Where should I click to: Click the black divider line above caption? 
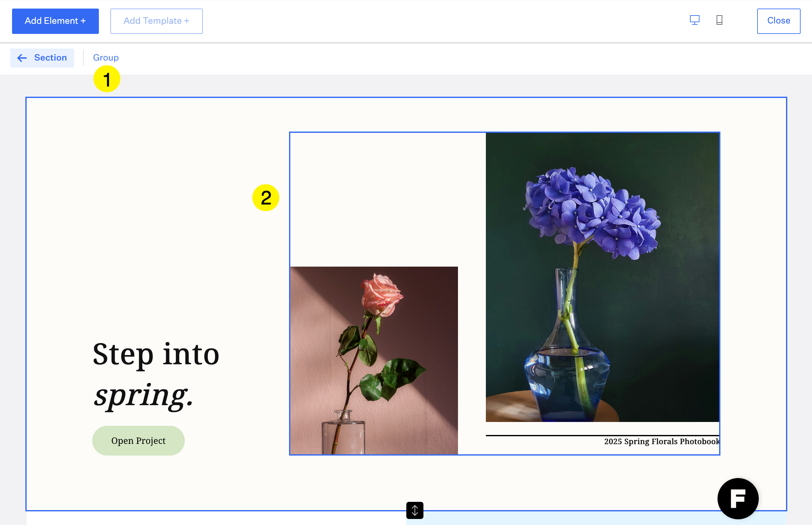click(602, 435)
